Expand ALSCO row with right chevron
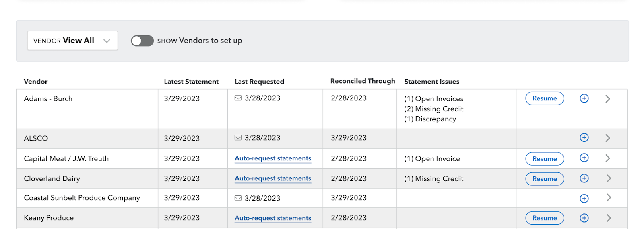Viewport: 644px width, 244px height. tap(608, 138)
